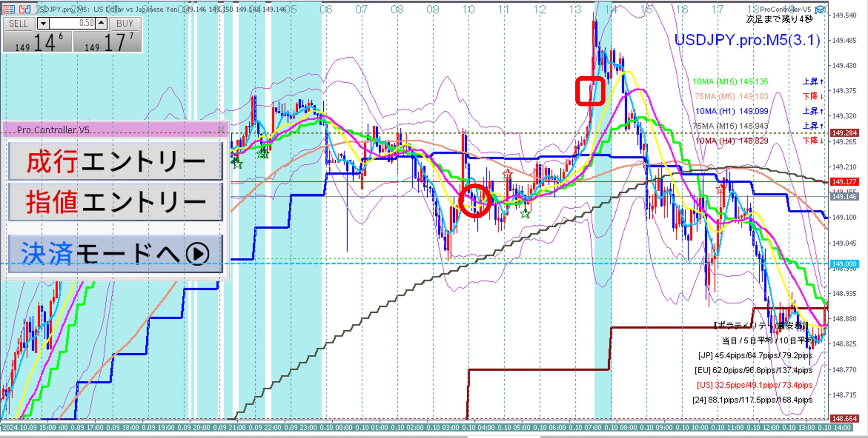Click the 149.284 red price label

coord(844,133)
